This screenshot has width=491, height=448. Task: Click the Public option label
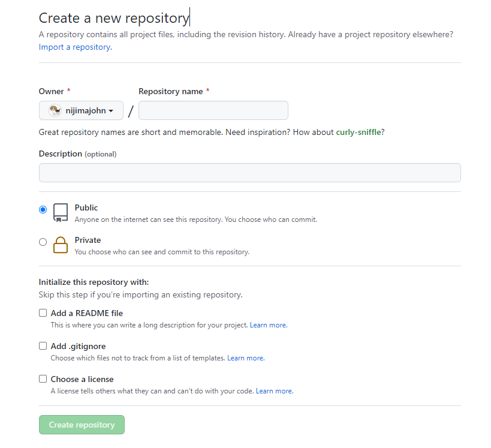[86, 208]
